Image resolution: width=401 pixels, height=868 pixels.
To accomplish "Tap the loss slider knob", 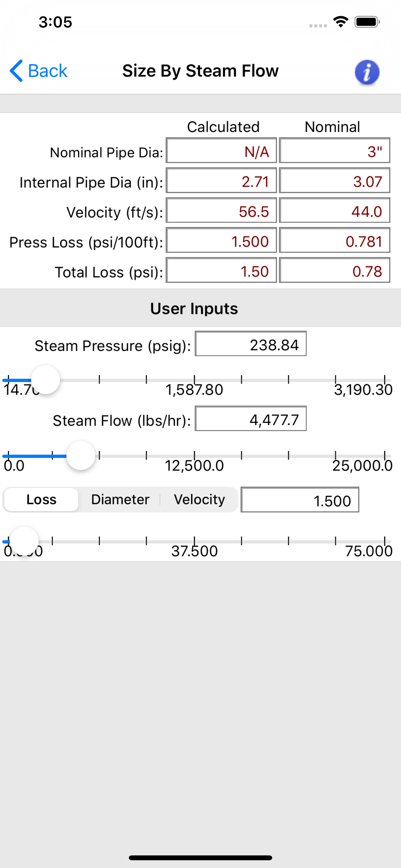I will coord(24,541).
